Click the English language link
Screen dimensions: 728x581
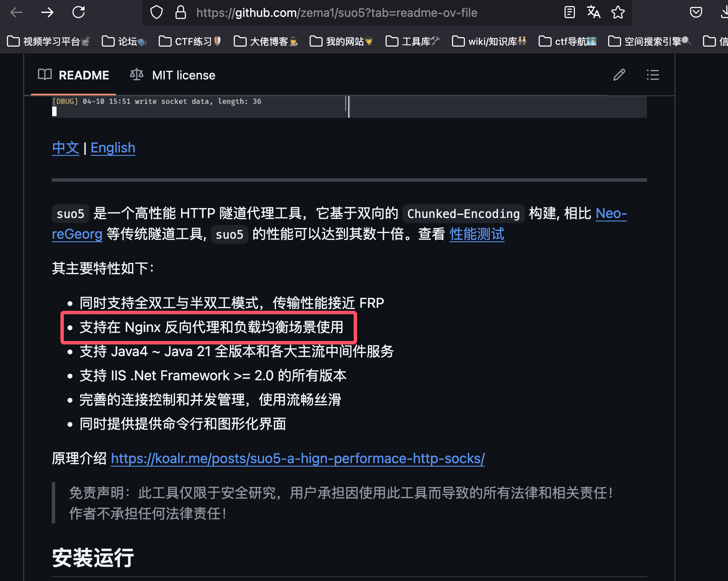coord(113,148)
